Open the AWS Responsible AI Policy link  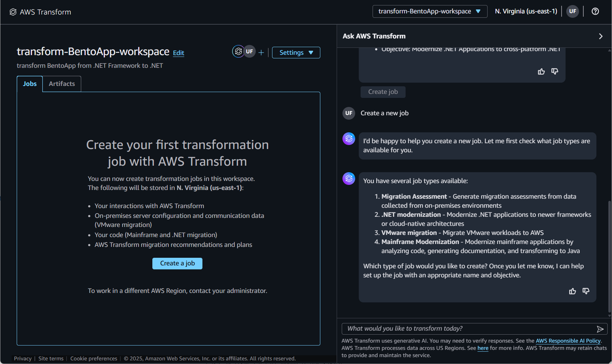[x=568, y=341]
